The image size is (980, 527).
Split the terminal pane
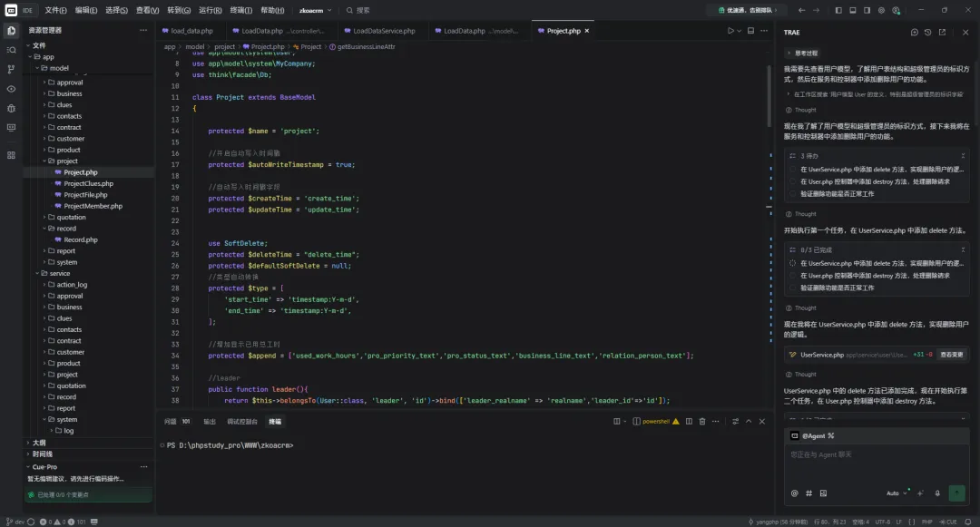coord(689,422)
